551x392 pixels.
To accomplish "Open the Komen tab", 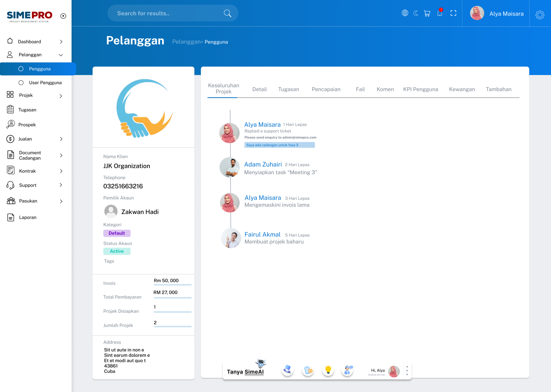I will (385, 89).
